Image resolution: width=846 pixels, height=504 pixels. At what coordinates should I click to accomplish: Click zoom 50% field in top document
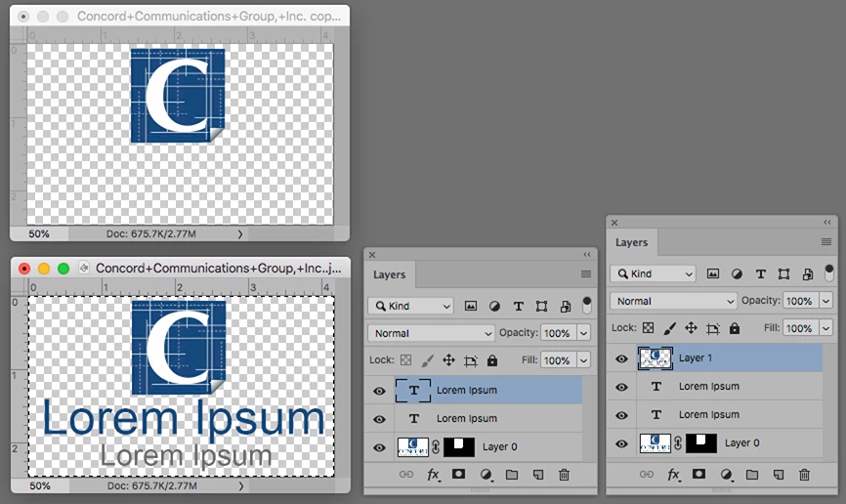[x=39, y=233]
